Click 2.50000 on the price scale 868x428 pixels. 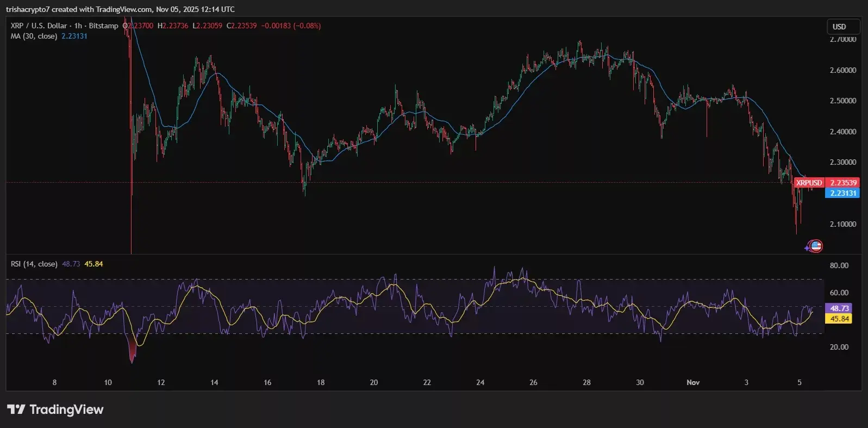pos(842,101)
